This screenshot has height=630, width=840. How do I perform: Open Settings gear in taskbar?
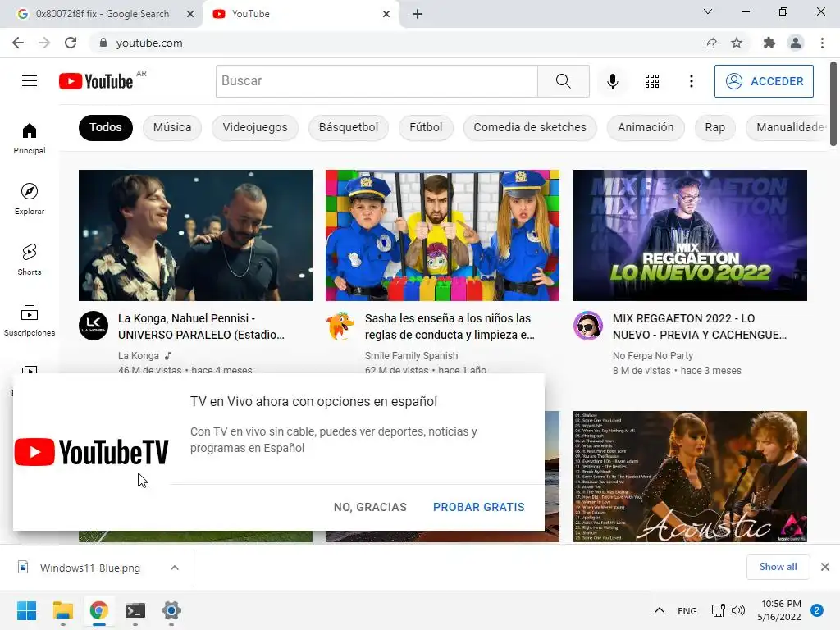171,610
